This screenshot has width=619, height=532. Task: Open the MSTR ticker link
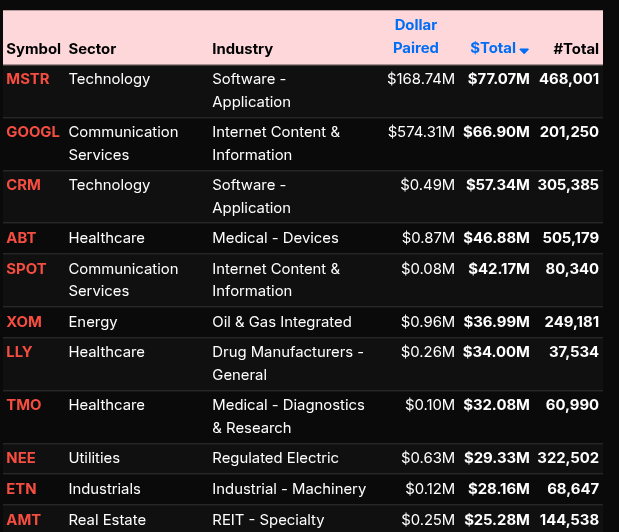27,79
